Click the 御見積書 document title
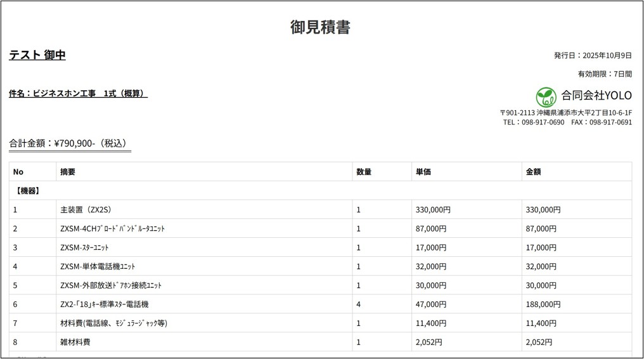The width and height of the screenshot is (644, 359). 320,27
